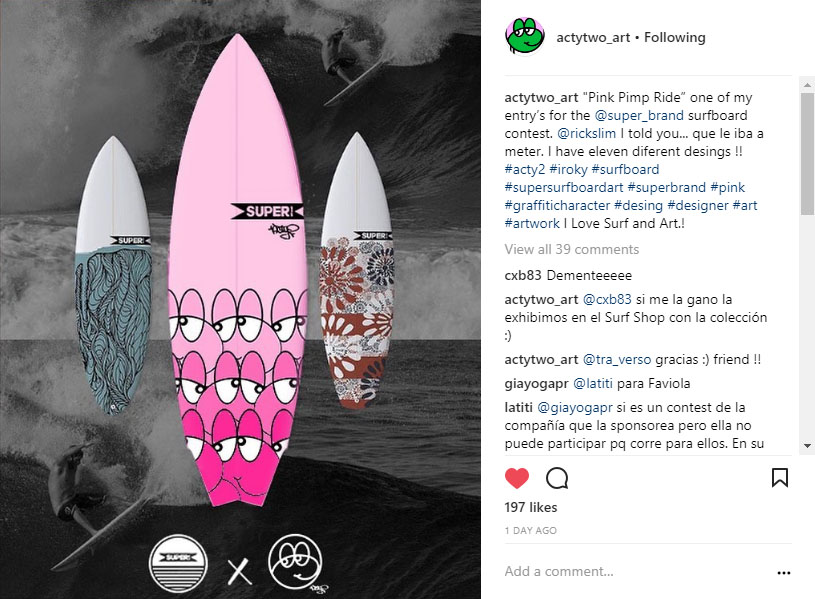Viewport: 815px width, 599px height.
Task: Open the @rickslim mention link
Action: pos(586,134)
